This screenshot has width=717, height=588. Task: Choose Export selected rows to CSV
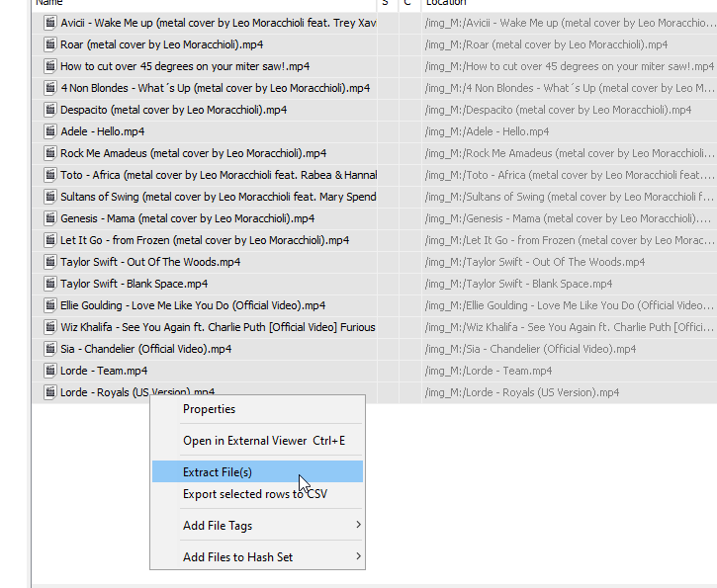[257, 494]
